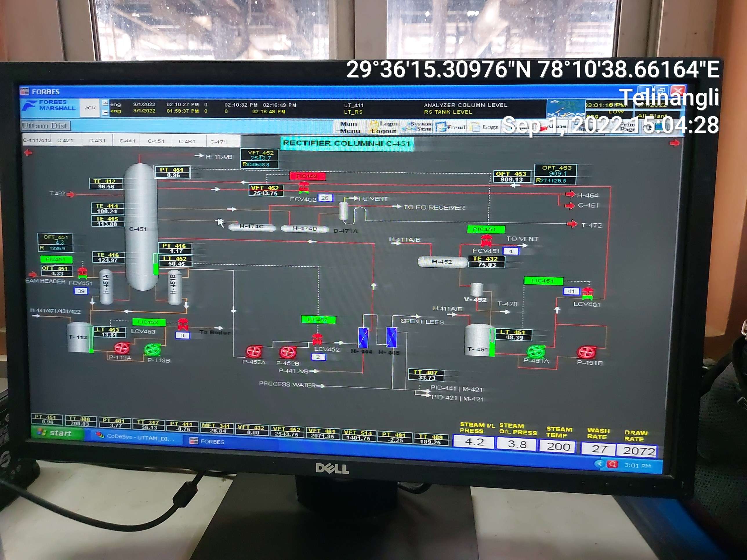Click the H-451B reboiler graphic
The width and height of the screenshot is (747, 560).
click(174, 287)
